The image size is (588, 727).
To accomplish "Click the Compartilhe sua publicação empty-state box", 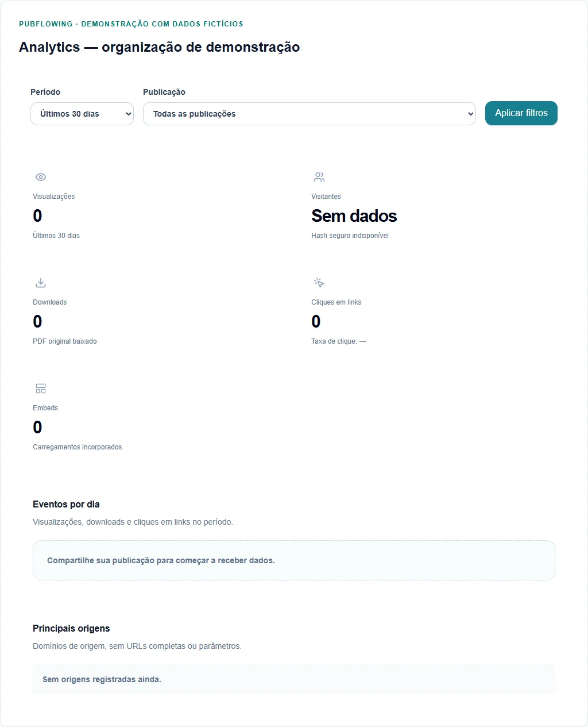I will [294, 560].
